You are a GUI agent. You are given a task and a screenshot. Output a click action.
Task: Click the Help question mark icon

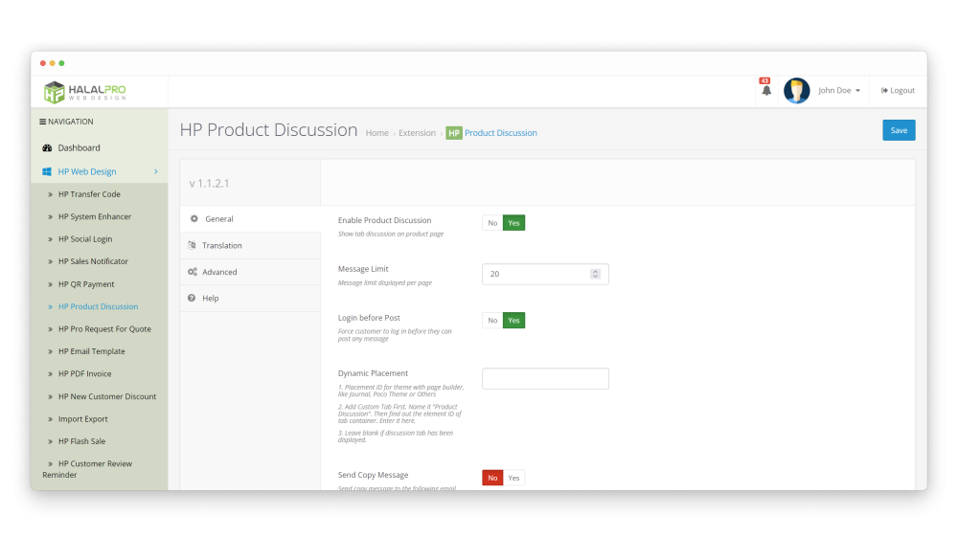pos(193,299)
